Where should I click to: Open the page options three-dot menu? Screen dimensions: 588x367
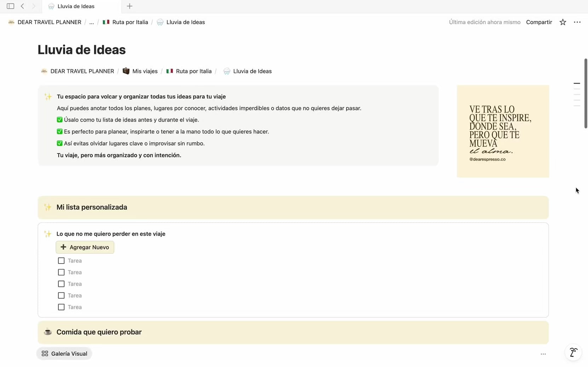pyautogui.click(x=577, y=22)
